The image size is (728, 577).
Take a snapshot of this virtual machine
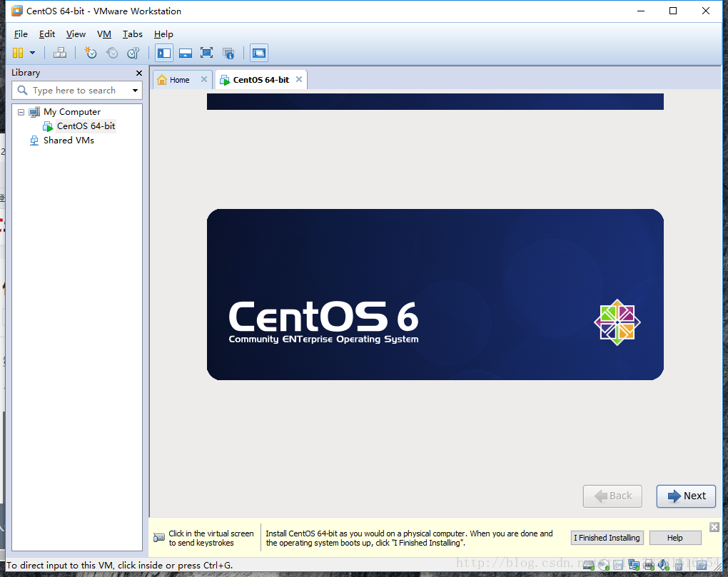point(91,53)
